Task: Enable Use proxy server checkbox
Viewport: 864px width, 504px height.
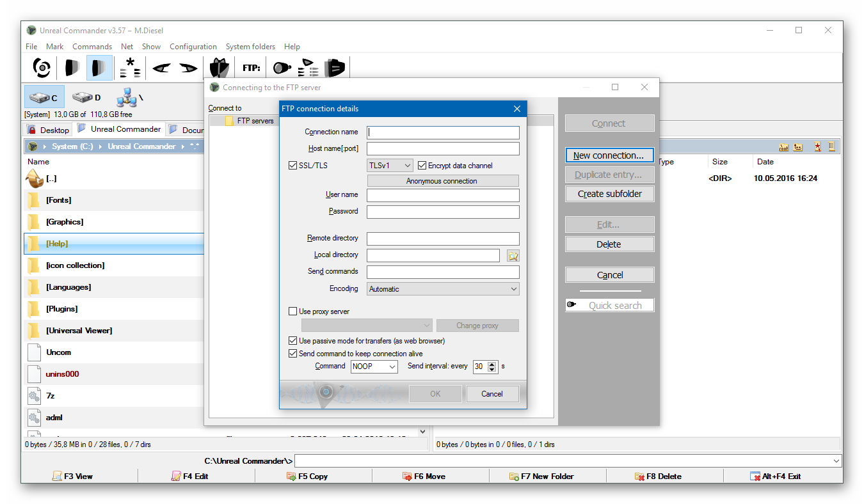Action: (x=293, y=311)
